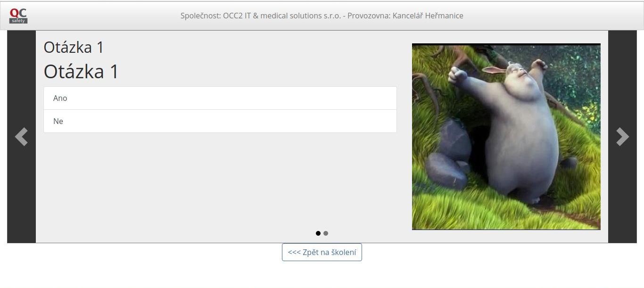
Task: Go to previous slide with left chevron
Action: [x=21, y=137]
